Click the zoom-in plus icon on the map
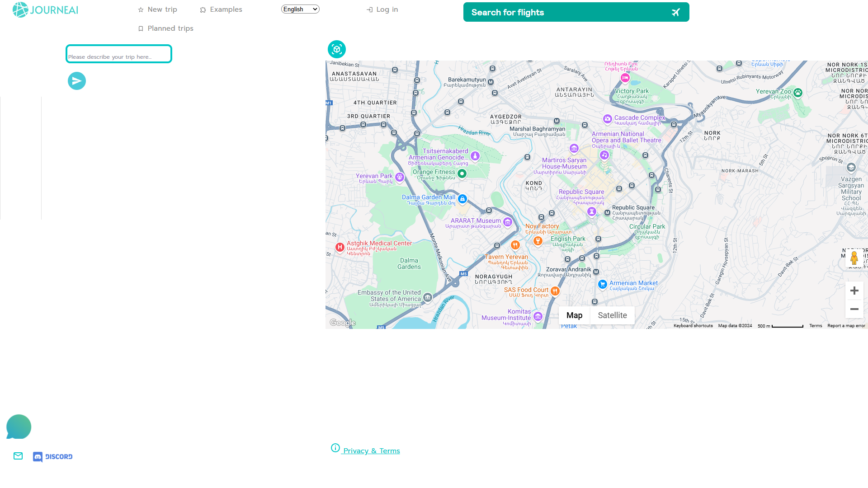Screen dimensions: 868x488 click(x=854, y=291)
